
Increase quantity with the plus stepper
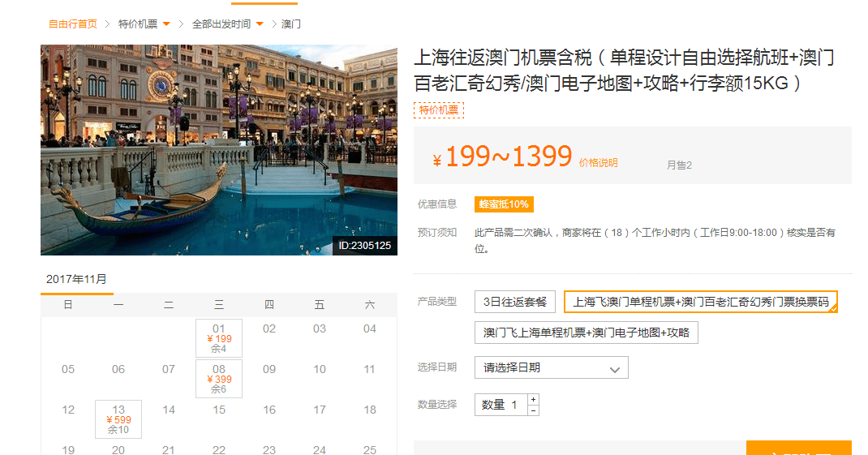tap(533, 399)
